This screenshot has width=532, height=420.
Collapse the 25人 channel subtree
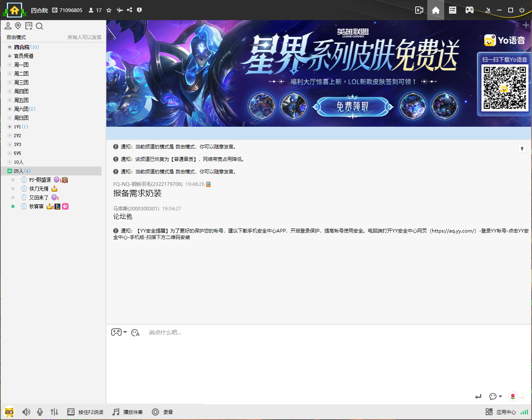pos(9,171)
